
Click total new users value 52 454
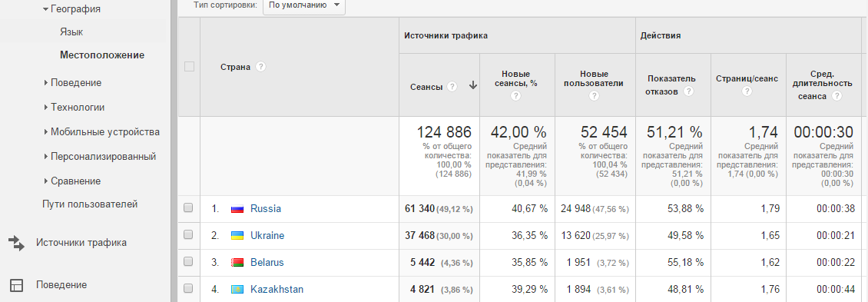pos(604,132)
